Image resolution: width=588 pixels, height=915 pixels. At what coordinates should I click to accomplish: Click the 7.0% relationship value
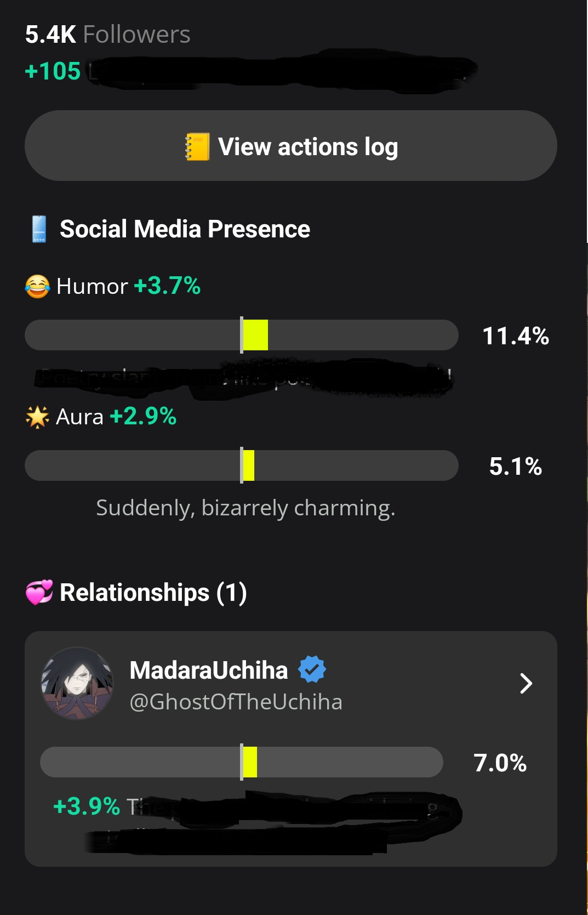pos(500,763)
